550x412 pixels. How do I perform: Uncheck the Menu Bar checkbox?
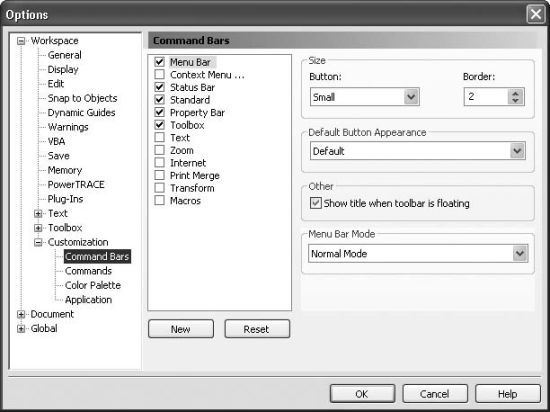click(160, 62)
